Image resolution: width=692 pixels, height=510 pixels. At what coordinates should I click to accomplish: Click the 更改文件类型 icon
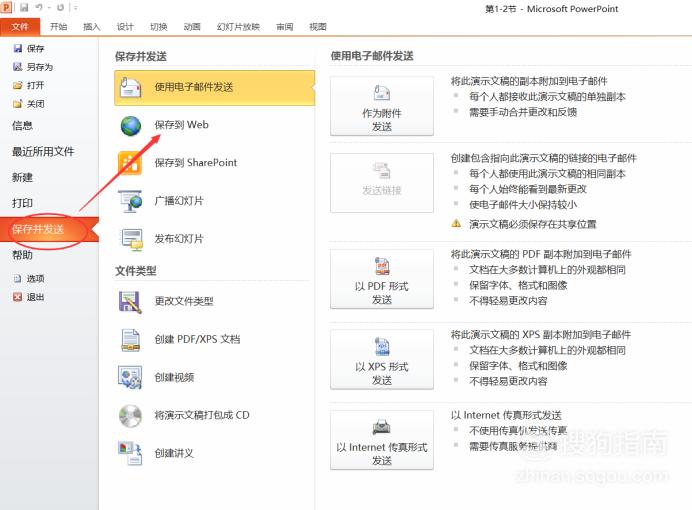[130, 302]
